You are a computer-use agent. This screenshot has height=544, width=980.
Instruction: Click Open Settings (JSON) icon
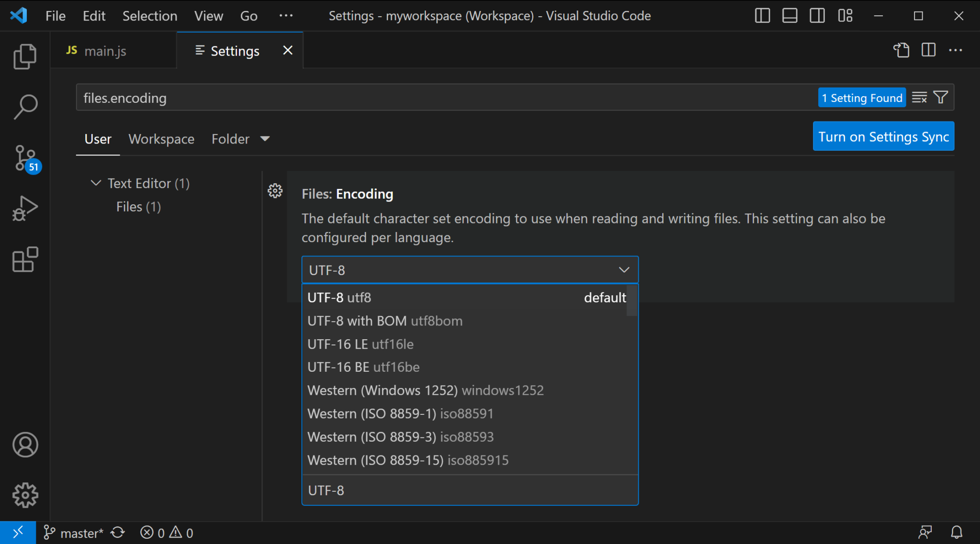coord(901,50)
